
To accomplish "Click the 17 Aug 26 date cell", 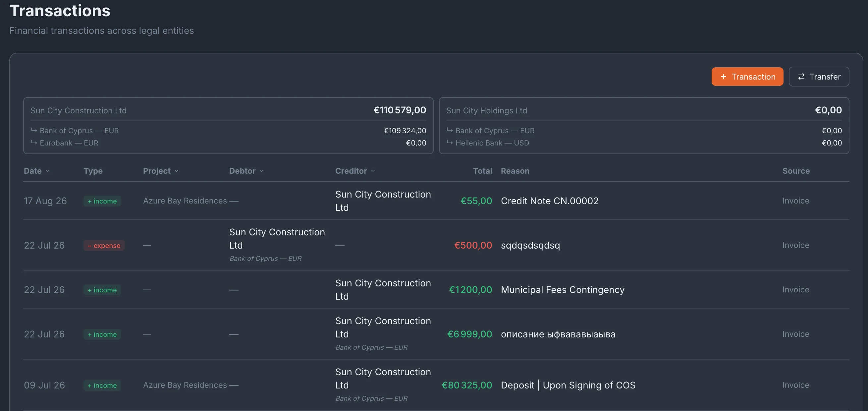I will click(x=45, y=201).
